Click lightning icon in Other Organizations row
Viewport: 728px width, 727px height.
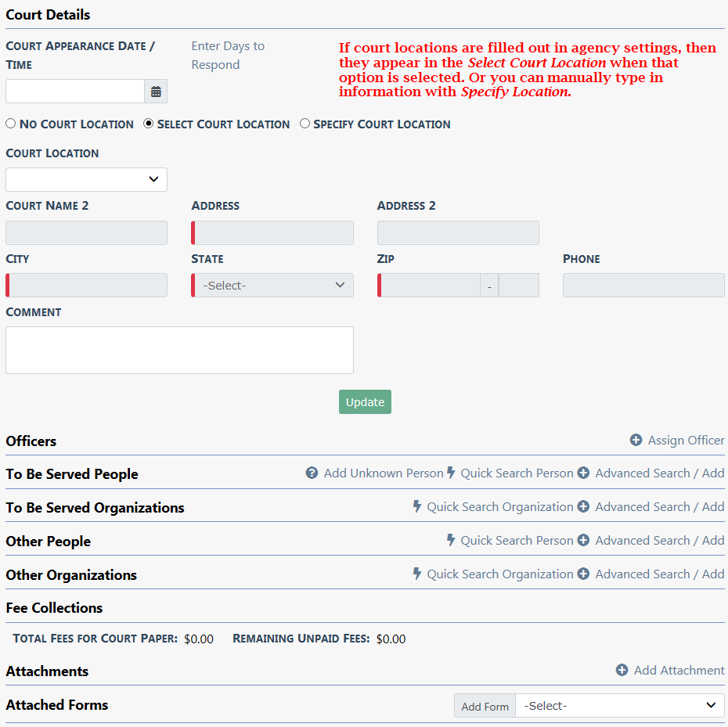click(x=417, y=574)
